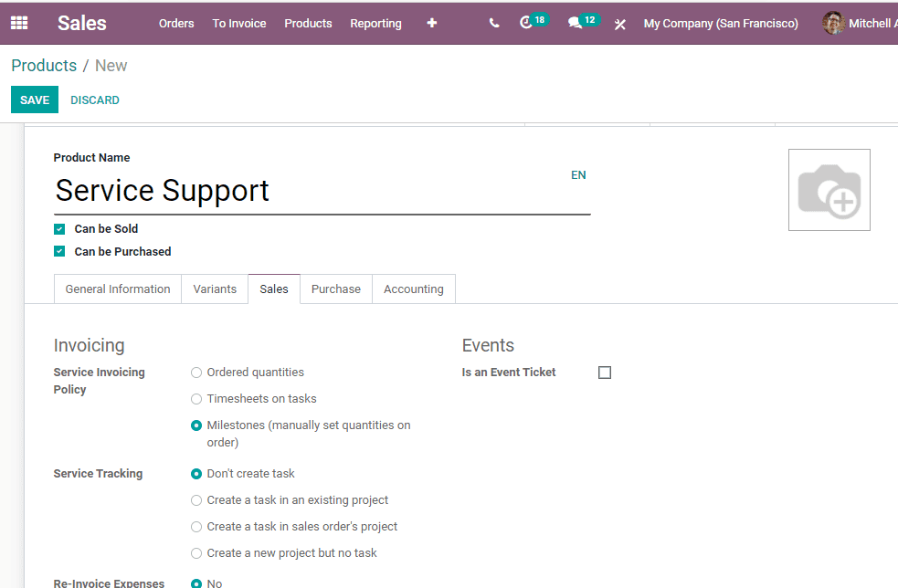The image size is (898, 588).
Task: Toggle the Can be Sold checkbox
Action: coord(59,229)
